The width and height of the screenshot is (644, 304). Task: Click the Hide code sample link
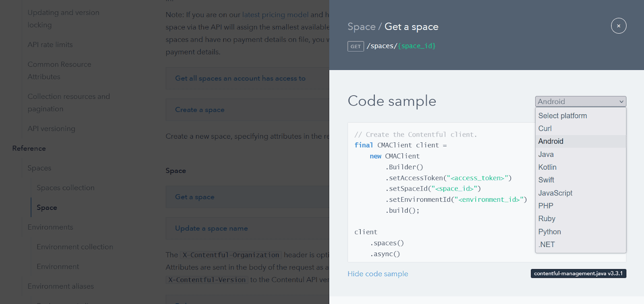378,274
